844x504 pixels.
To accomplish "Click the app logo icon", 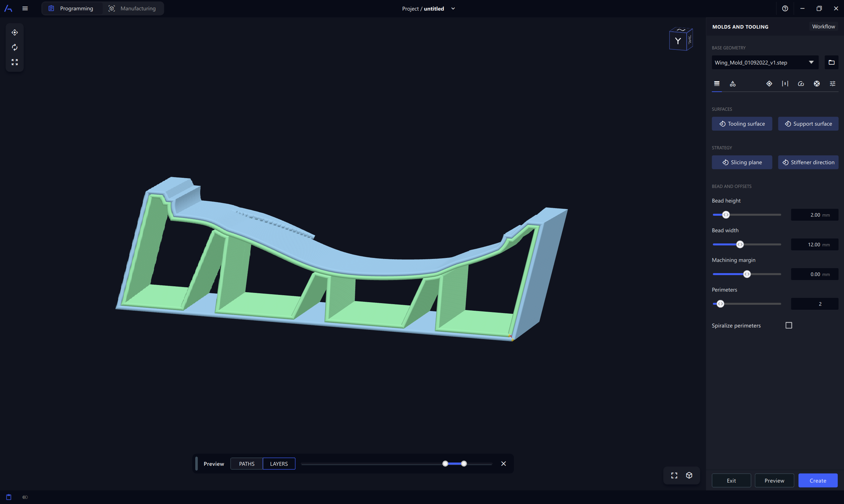I will [x=8, y=9].
